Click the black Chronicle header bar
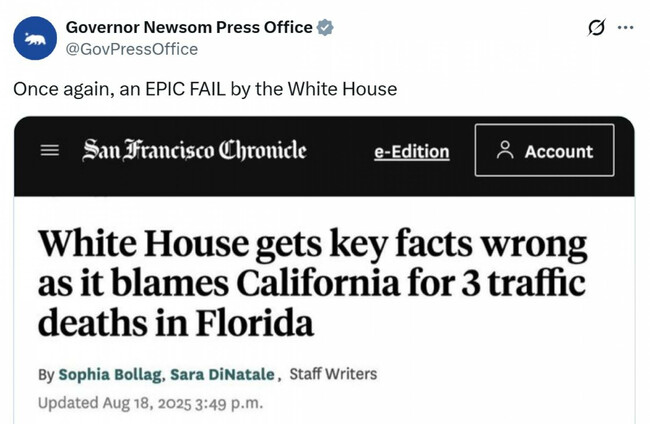 (330, 180)
